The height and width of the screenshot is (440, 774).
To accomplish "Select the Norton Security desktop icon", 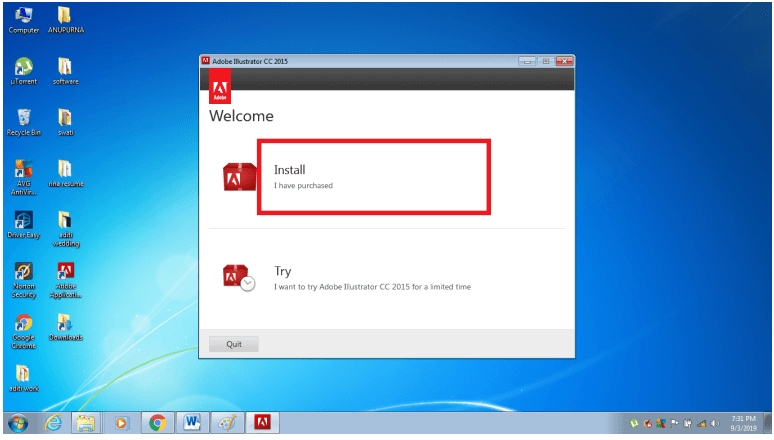I will [x=24, y=280].
